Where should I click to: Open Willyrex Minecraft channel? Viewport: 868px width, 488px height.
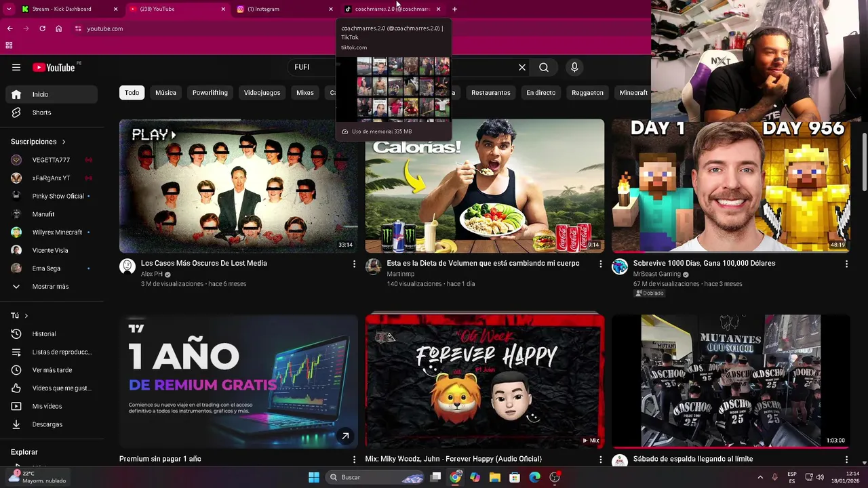click(52, 232)
